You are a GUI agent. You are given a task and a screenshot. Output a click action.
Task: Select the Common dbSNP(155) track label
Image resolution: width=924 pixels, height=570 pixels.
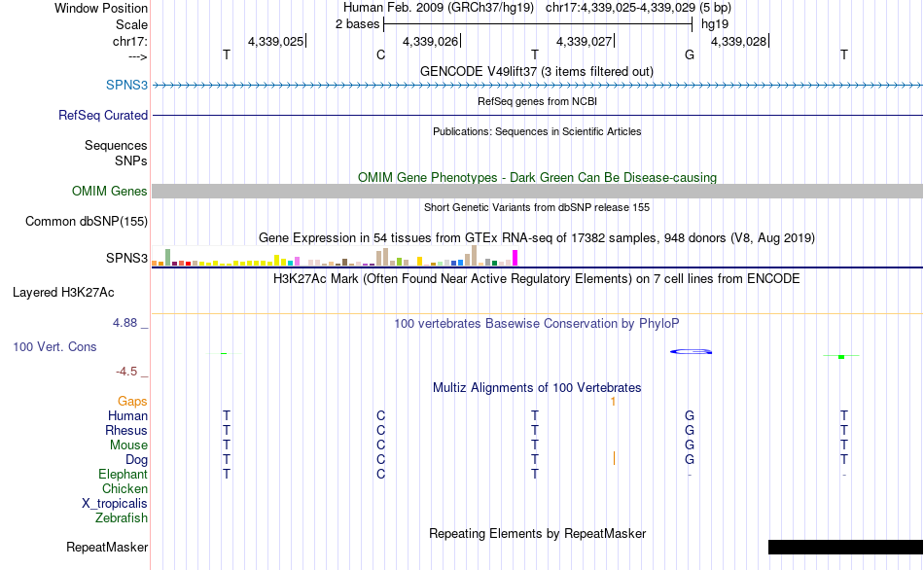coord(87,221)
